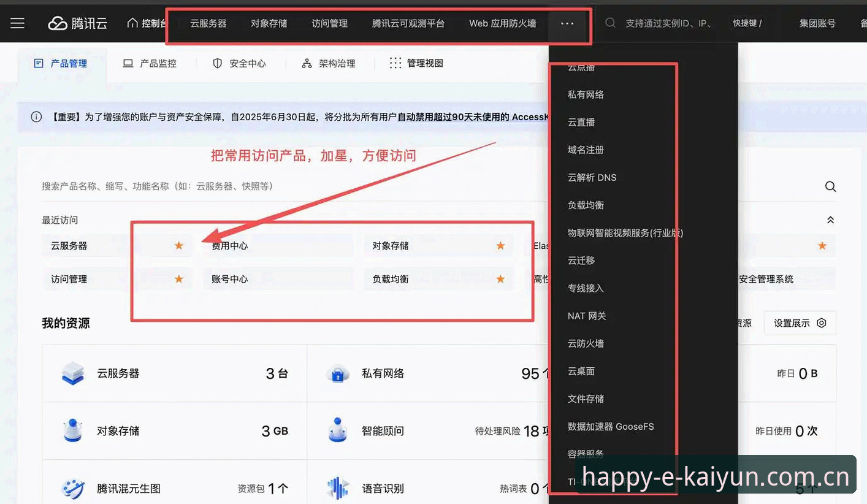Click the 语音识别 resource card icon

point(338,489)
